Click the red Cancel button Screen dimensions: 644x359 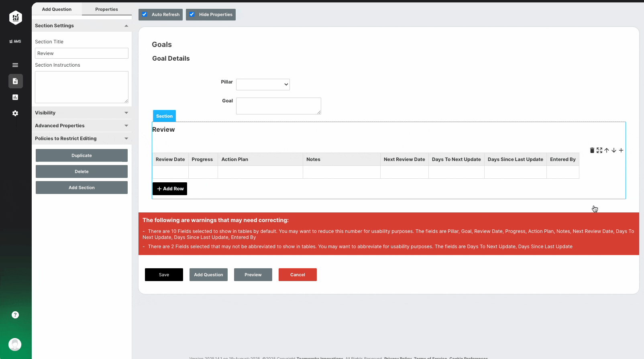pyautogui.click(x=298, y=275)
